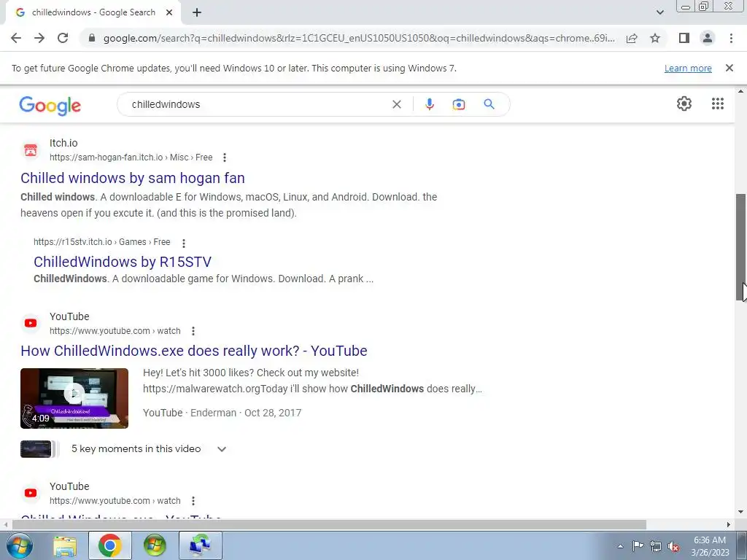Click the YouTube site name above ChilledWindows.exe video result
The image size is (747, 560).
pos(69,316)
